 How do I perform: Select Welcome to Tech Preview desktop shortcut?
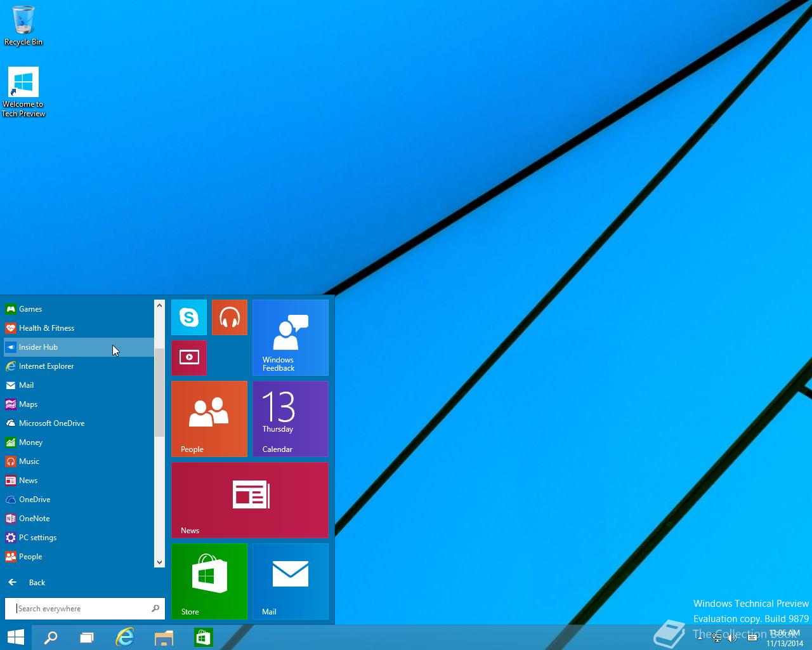(x=23, y=93)
